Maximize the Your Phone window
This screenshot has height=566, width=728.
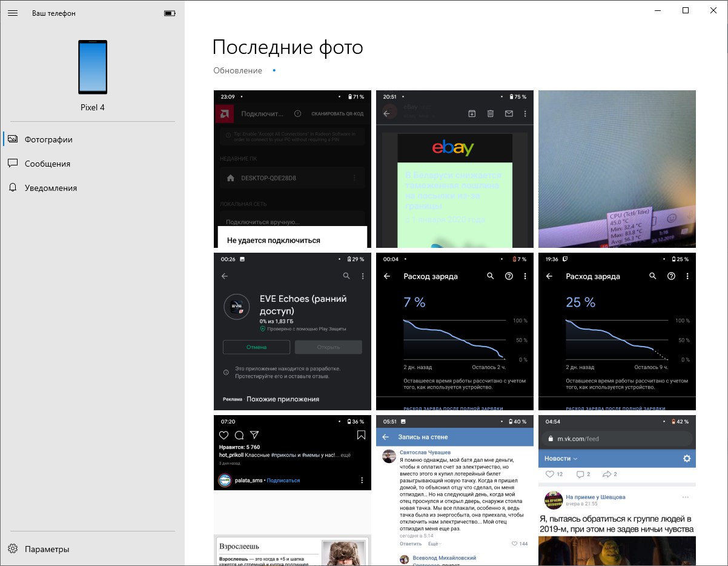[x=686, y=10]
